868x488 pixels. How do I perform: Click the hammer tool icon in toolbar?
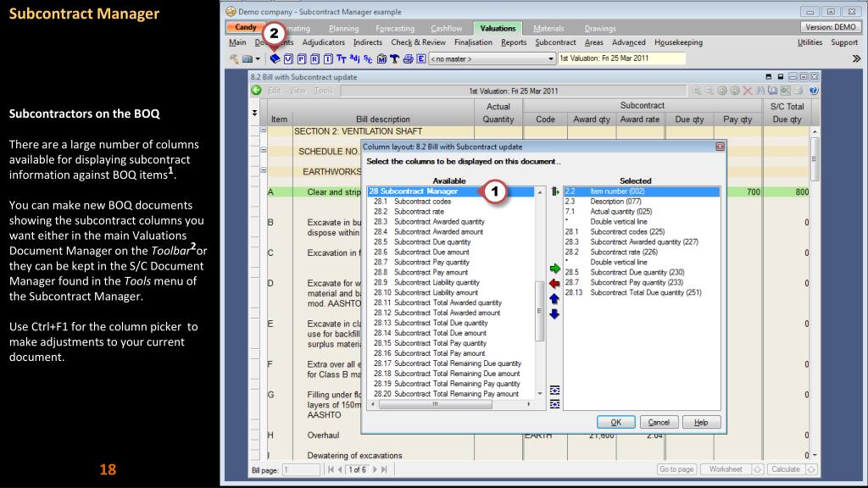(234, 58)
